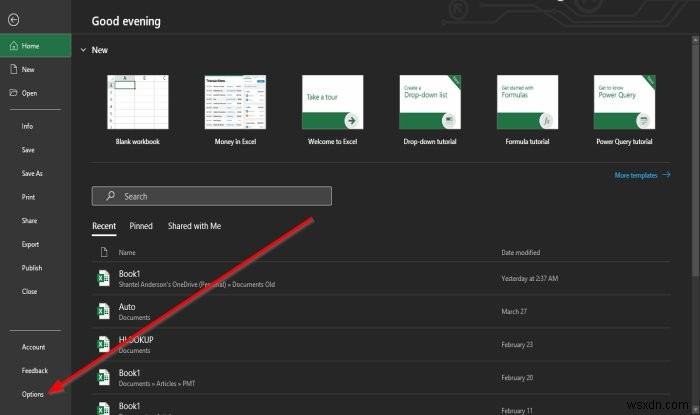
Task: Click arrow icon beside More templates
Action: pos(667,174)
